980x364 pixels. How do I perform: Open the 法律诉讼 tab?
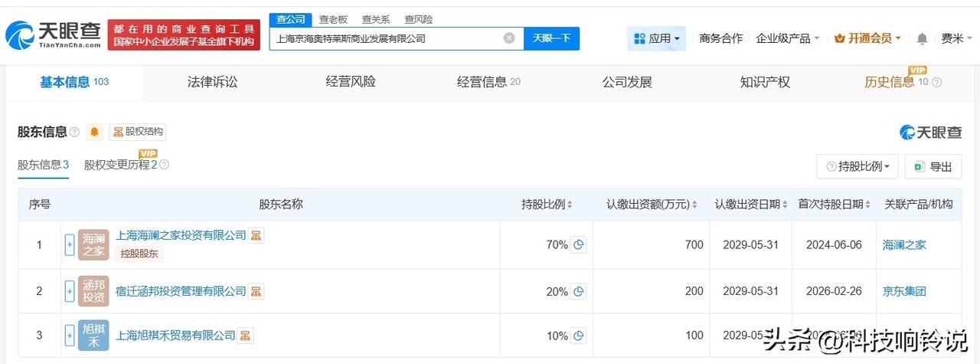pos(212,82)
